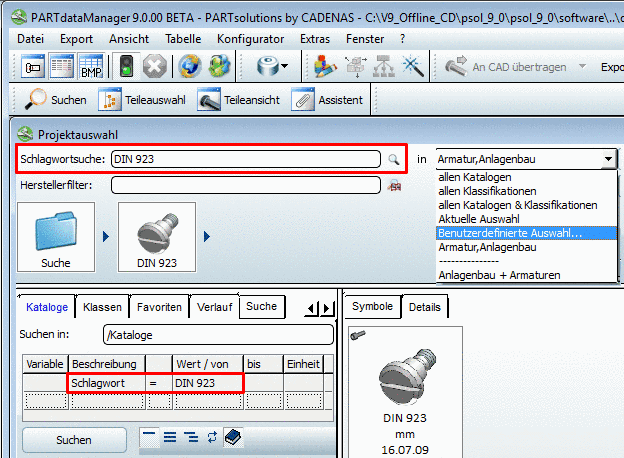Select allen Katalogen & Klassifikationen option
This screenshot has width=624, height=458.
click(x=526, y=205)
